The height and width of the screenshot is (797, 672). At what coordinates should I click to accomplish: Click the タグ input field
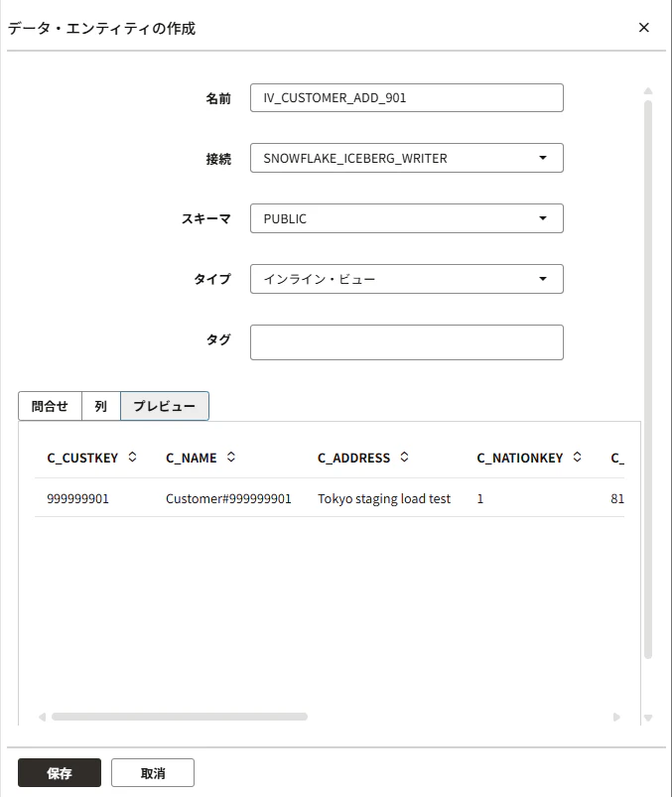pyautogui.click(x=407, y=342)
